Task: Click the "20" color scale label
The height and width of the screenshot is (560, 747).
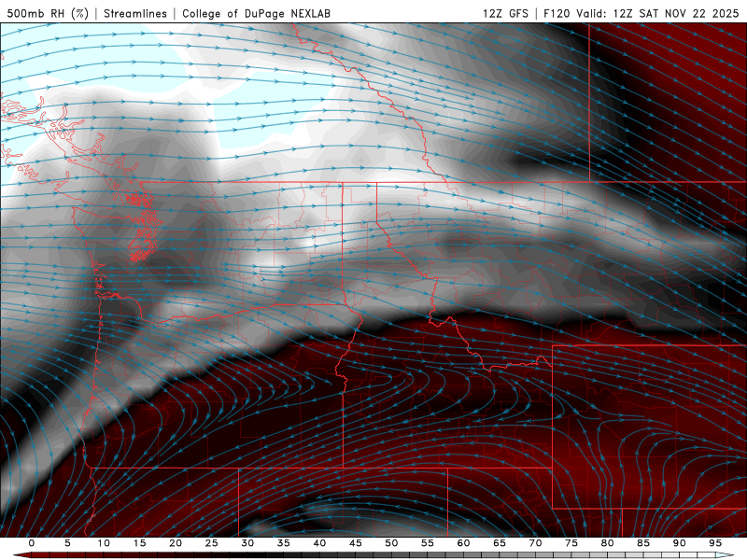Action: click(x=176, y=543)
